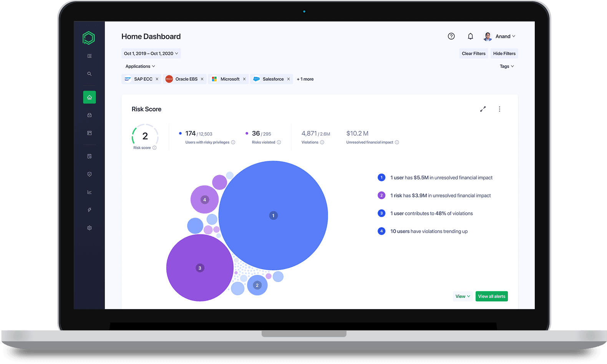The width and height of the screenshot is (607, 364).
Task: Click the Clear Filters button
Action: tap(473, 53)
